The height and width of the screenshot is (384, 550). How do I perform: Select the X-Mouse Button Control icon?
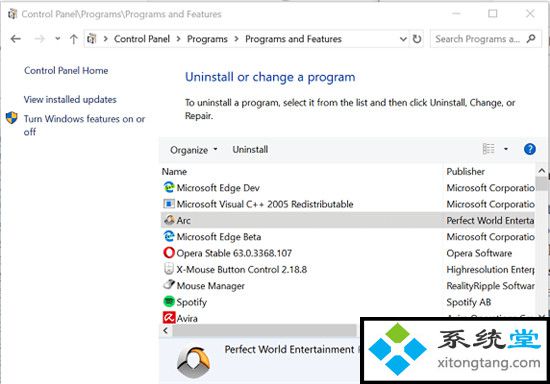(x=169, y=269)
